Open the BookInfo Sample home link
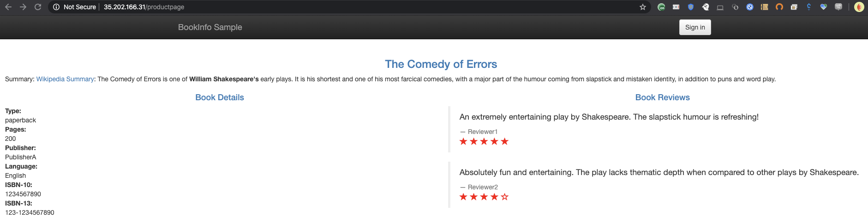Image resolution: width=868 pixels, height=218 pixels. [x=210, y=27]
